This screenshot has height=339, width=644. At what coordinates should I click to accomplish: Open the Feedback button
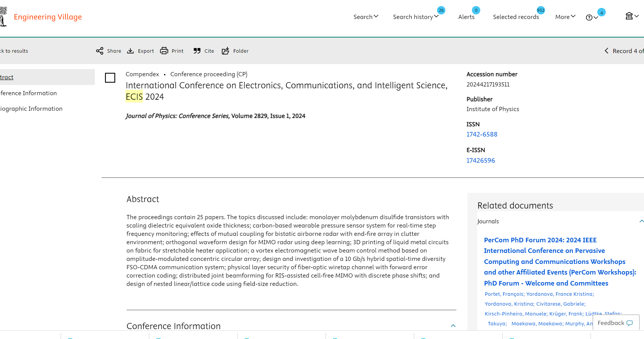coord(616,323)
